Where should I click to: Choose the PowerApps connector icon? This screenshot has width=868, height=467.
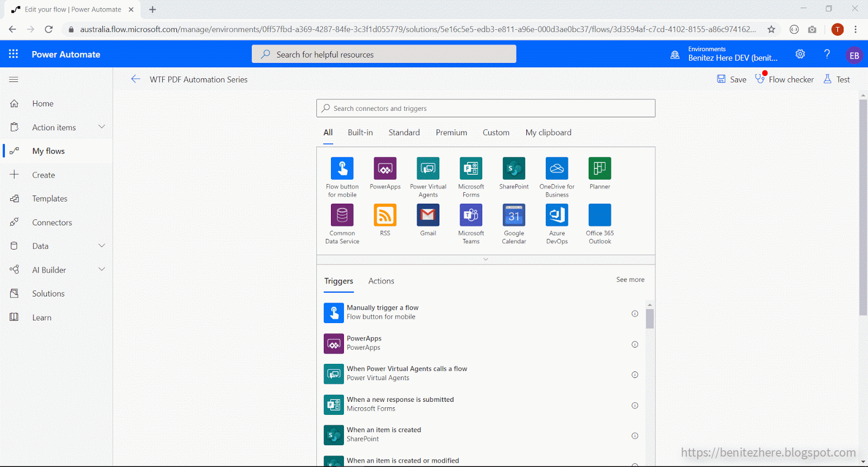(x=385, y=168)
